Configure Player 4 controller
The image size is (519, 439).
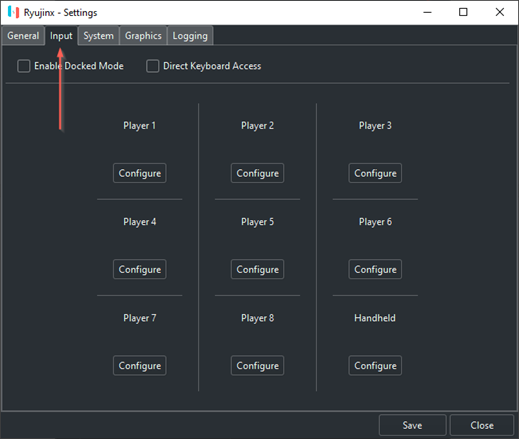click(x=140, y=269)
